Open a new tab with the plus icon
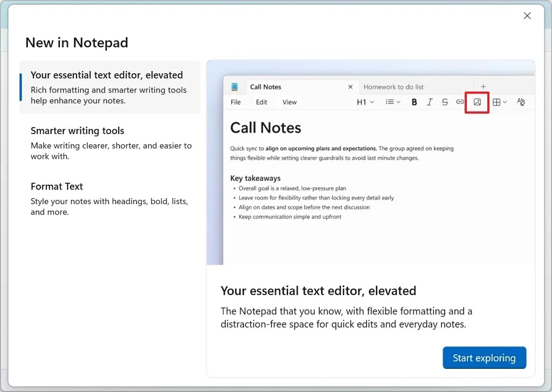Screen dimensions: 552x392 [483, 86]
